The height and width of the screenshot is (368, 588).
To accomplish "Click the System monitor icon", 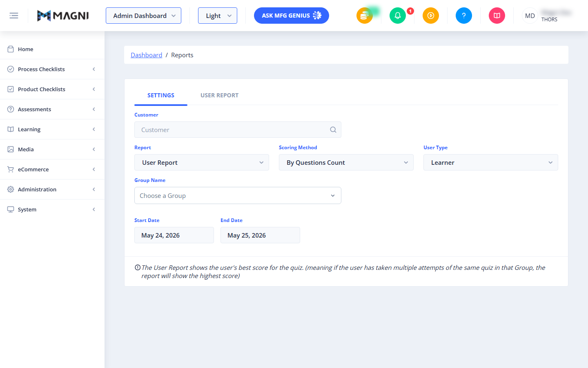I will pos(11,209).
